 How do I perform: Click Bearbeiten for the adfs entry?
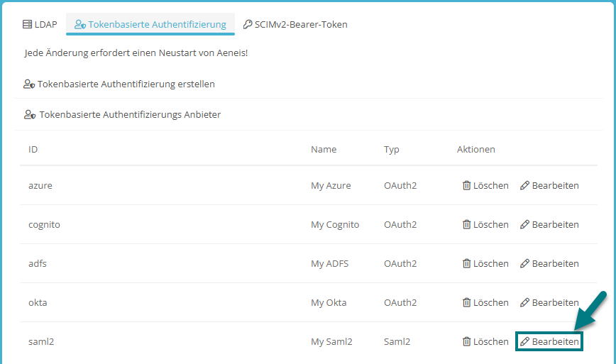pyautogui.click(x=549, y=263)
